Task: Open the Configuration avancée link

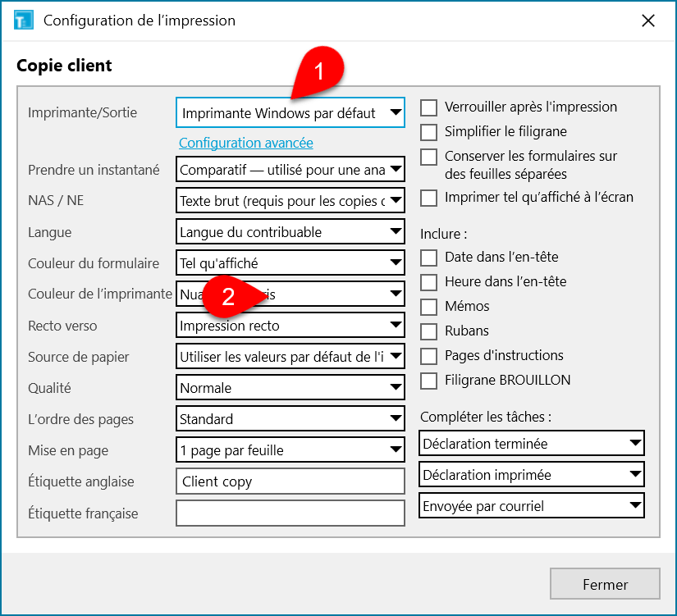Action: 245,143
